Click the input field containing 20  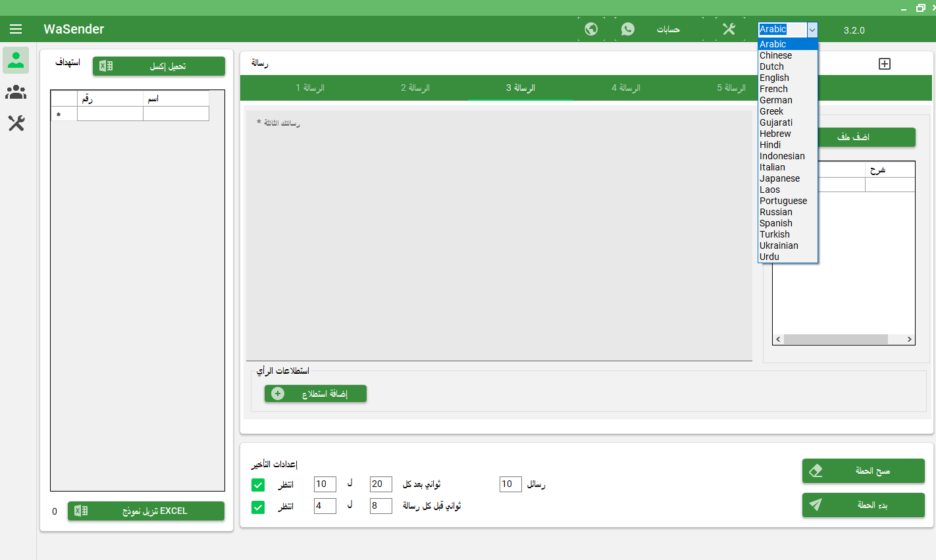point(381,484)
